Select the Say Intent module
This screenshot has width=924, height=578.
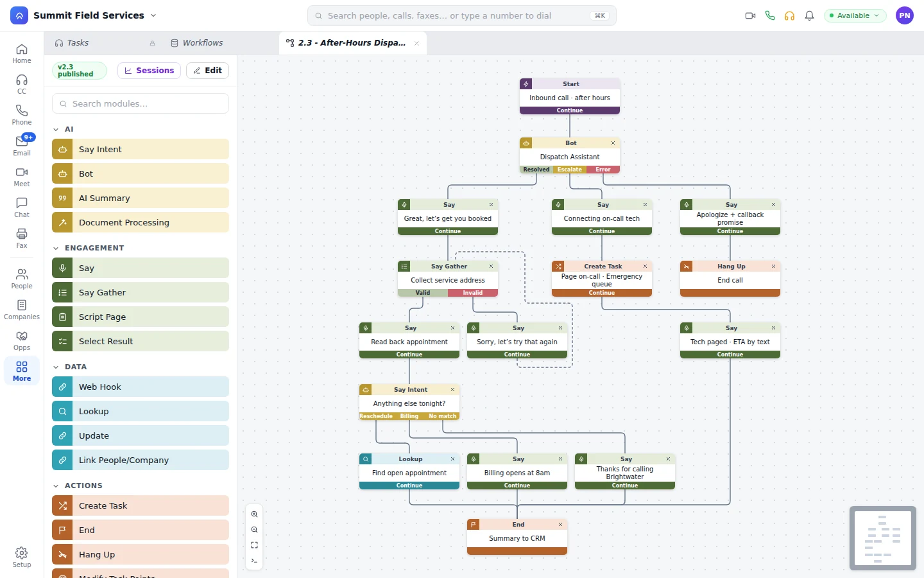[x=141, y=149]
